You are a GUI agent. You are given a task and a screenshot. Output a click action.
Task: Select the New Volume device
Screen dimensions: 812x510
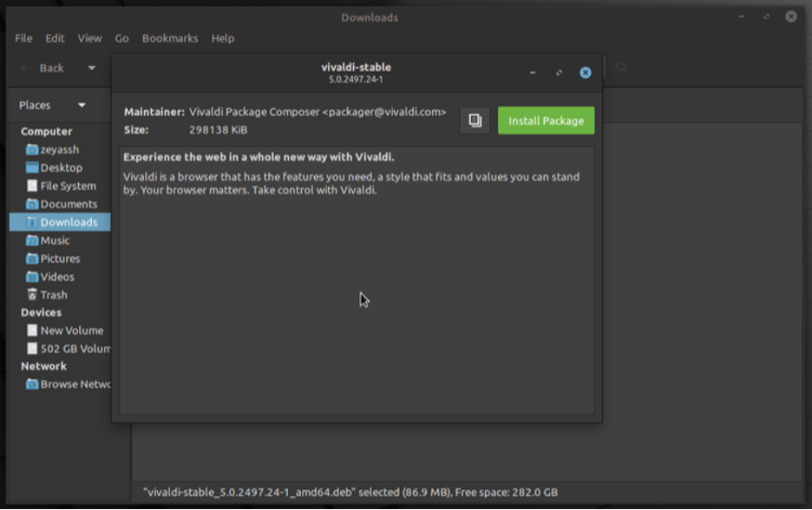click(69, 330)
